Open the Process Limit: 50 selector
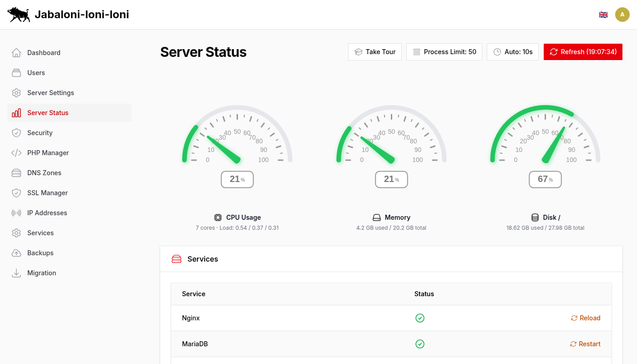 (444, 51)
